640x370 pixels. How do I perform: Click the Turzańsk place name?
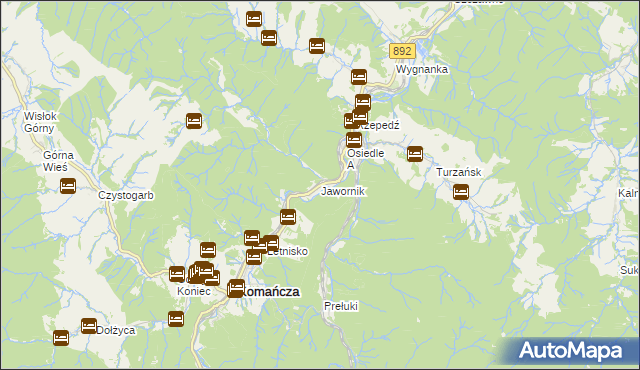[x=458, y=172]
